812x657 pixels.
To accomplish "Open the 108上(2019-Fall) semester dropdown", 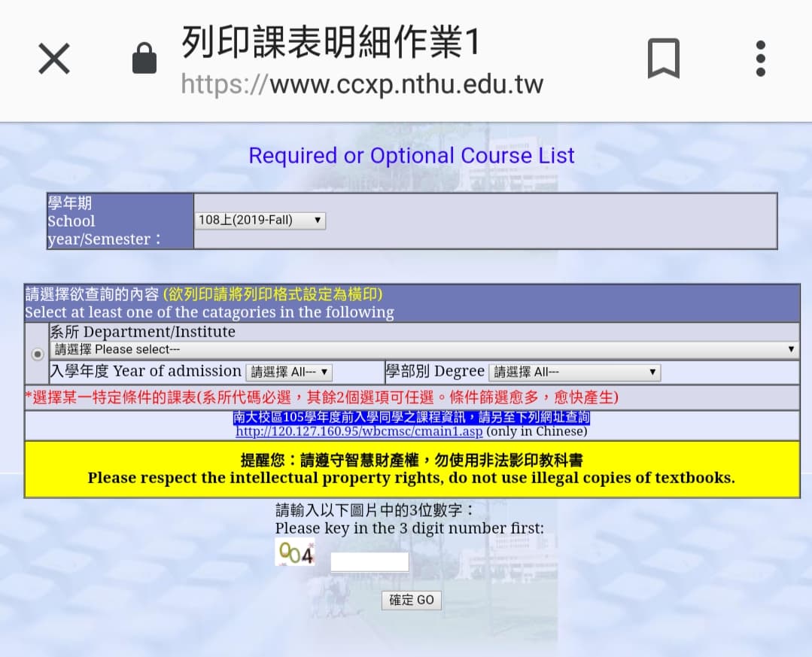I will (260, 221).
